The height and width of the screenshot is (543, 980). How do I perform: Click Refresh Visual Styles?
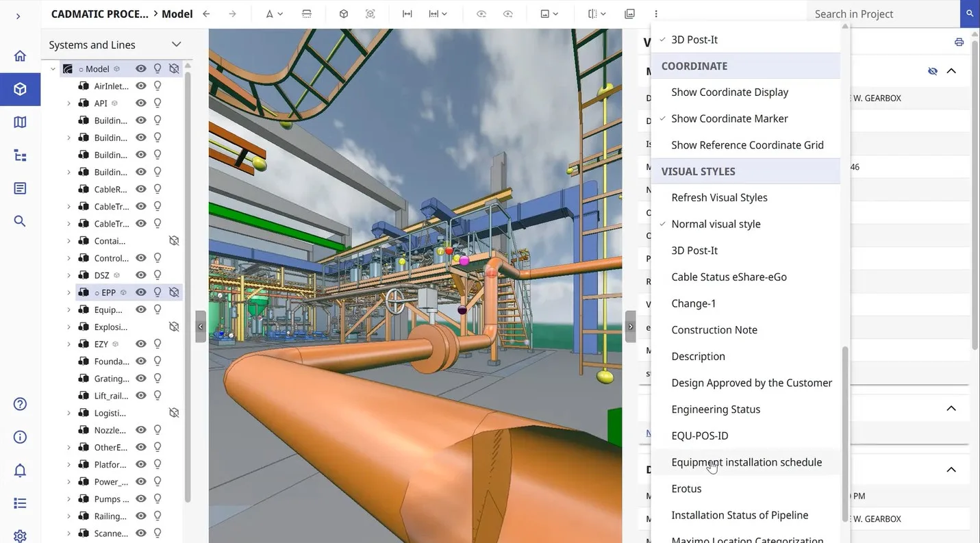coord(719,198)
